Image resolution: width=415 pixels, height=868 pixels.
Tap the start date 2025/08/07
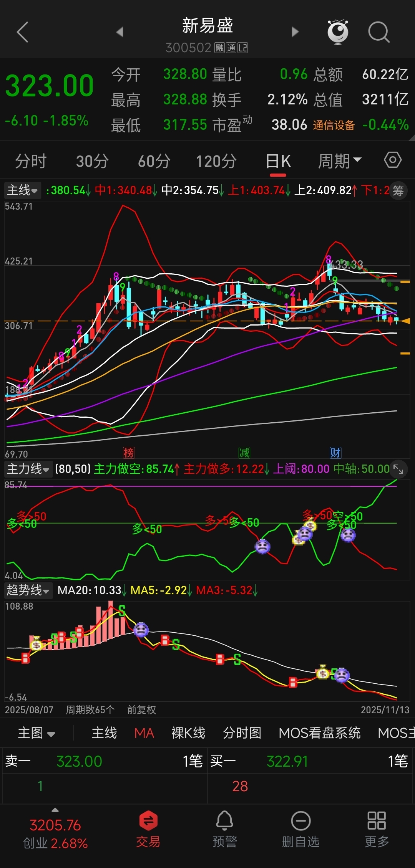(x=29, y=710)
